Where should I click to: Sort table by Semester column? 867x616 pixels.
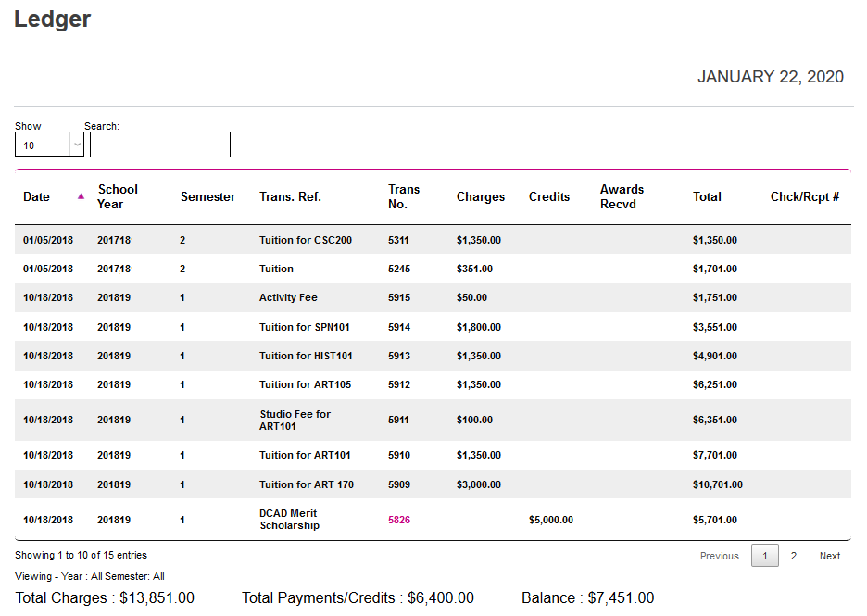(x=207, y=196)
